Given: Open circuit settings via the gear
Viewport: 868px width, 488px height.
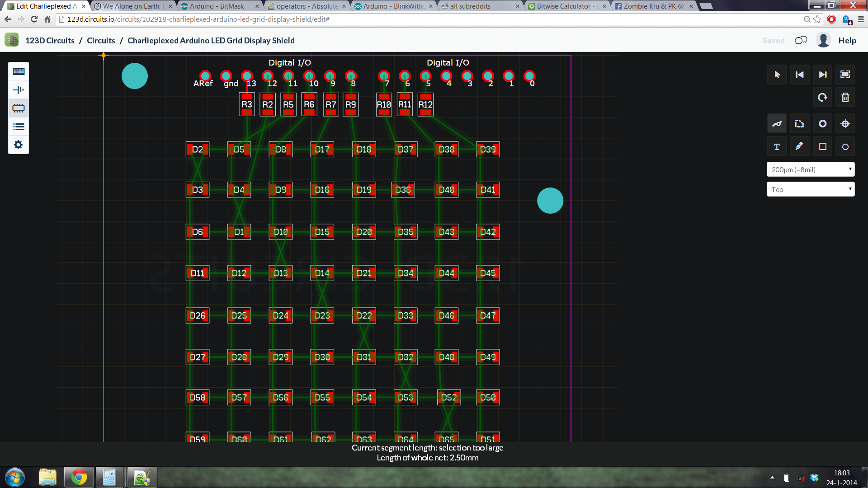Looking at the screenshot, I should coord(18,145).
